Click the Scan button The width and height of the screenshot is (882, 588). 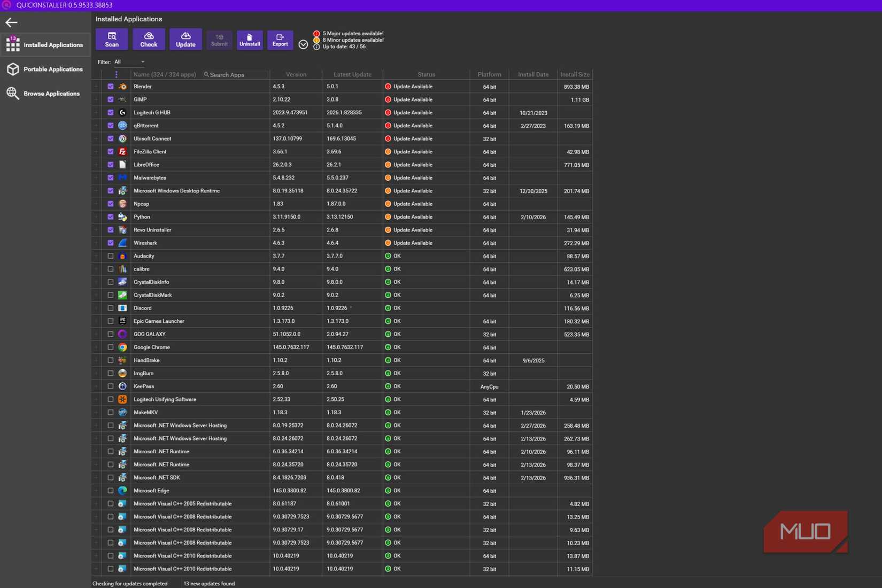tap(112, 40)
